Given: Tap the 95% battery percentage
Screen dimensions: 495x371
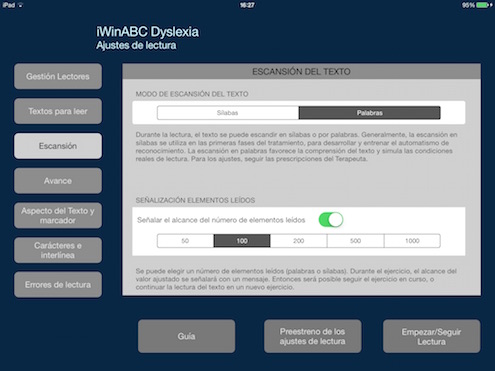Looking at the screenshot, I should click(x=468, y=5).
